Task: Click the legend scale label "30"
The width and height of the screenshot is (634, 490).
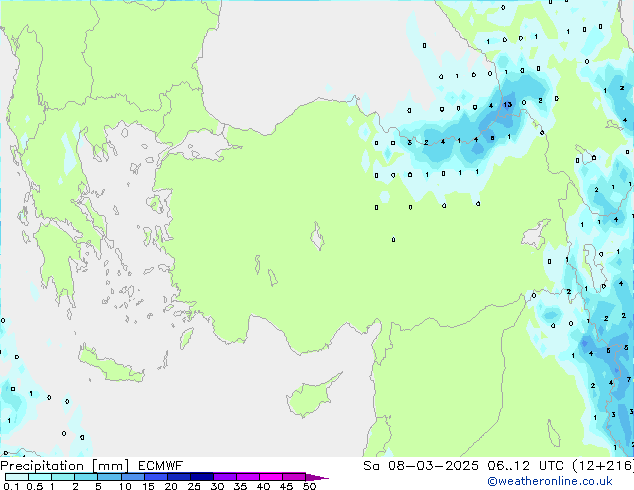Action: click(217, 486)
